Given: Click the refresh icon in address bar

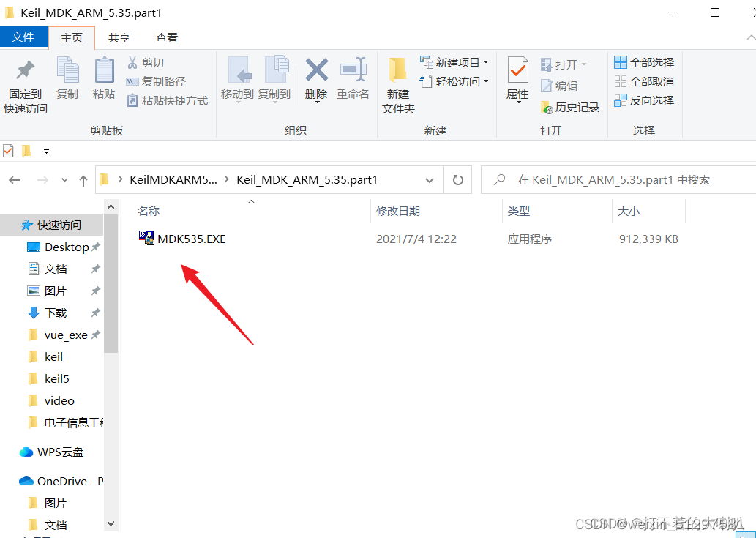Looking at the screenshot, I should (x=459, y=179).
